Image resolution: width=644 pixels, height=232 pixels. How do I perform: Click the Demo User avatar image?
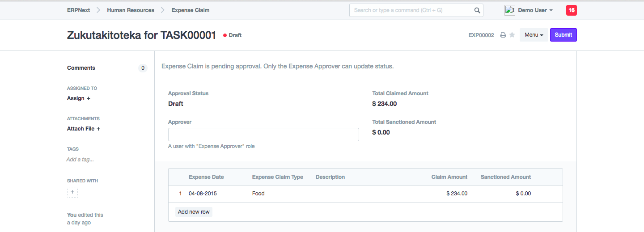(509, 10)
